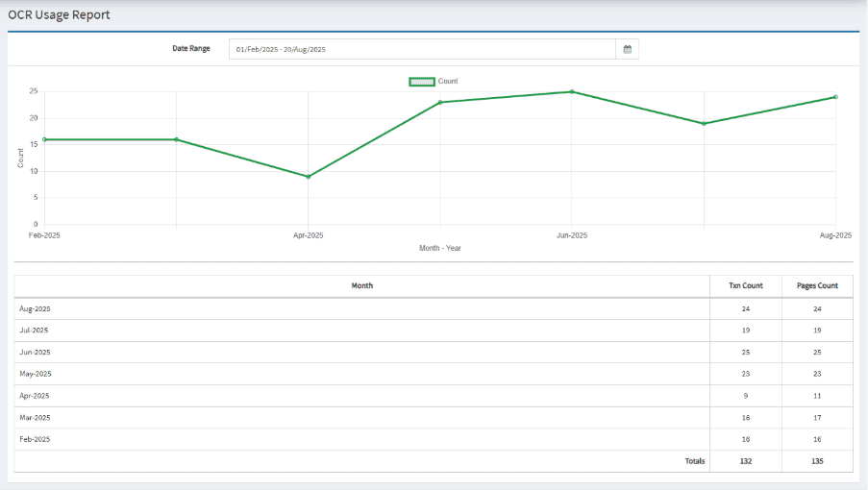The image size is (868, 490).
Task: Sort by the Txn Count column header
Action: pyautogui.click(x=746, y=286)
